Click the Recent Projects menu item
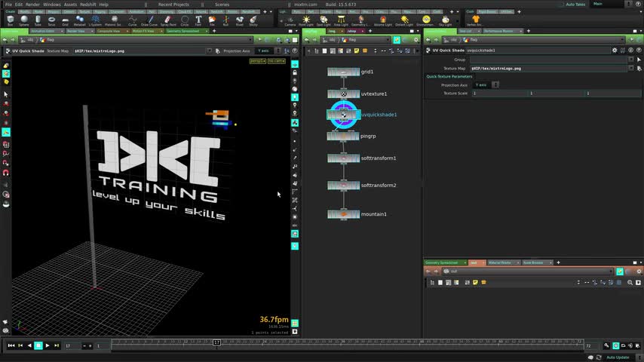The width and height of the screenshot is (644, 362). click(173, 5)
